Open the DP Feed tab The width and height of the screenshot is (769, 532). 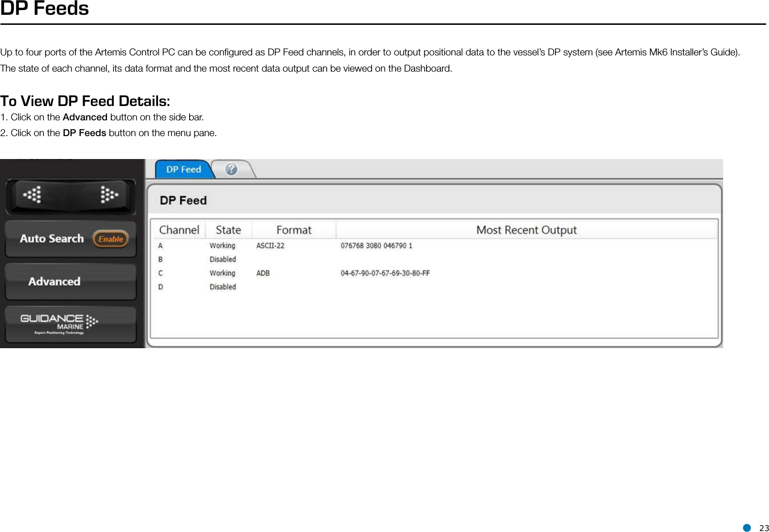(x=183, y=170)
